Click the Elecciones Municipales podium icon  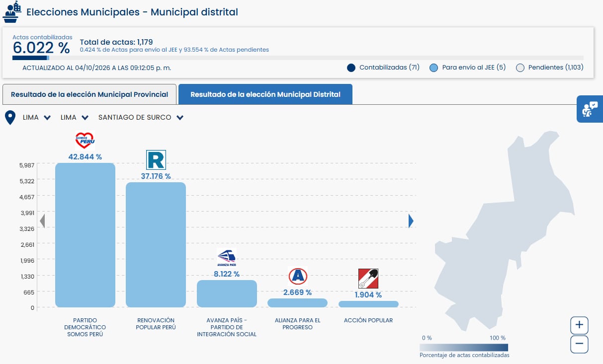[11, 12]
